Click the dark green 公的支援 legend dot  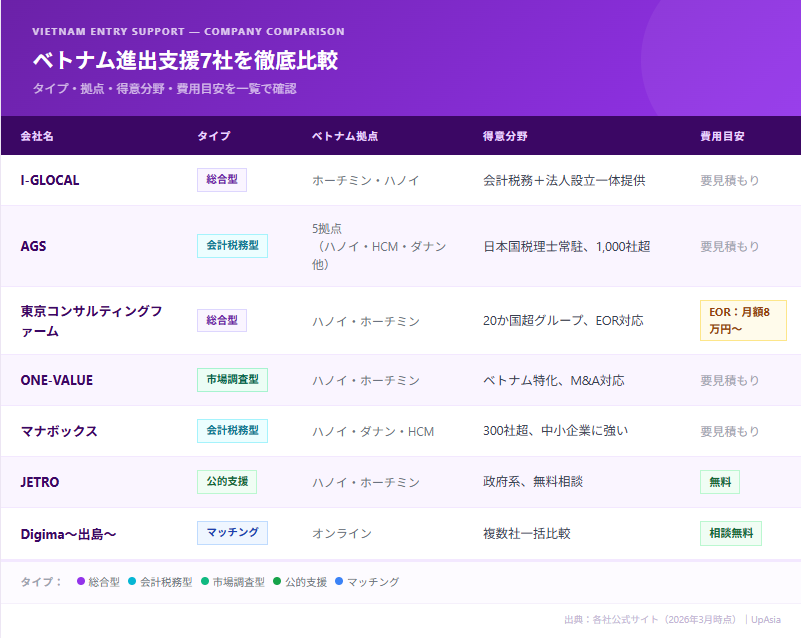(277, 581)
